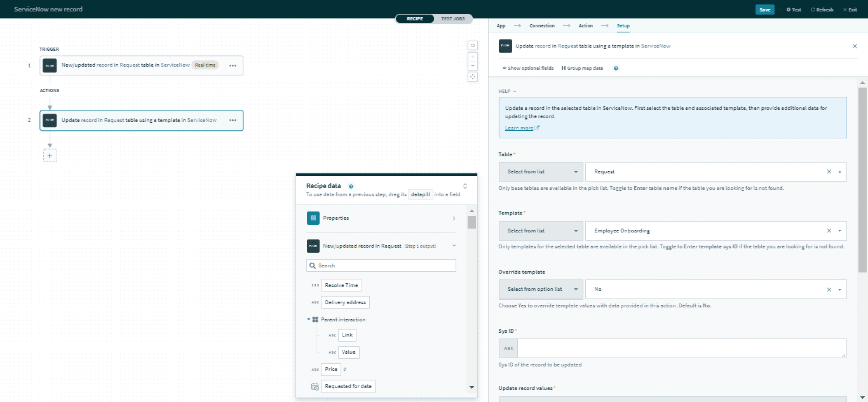Toggle Show optional fields

tap(527, 69)
